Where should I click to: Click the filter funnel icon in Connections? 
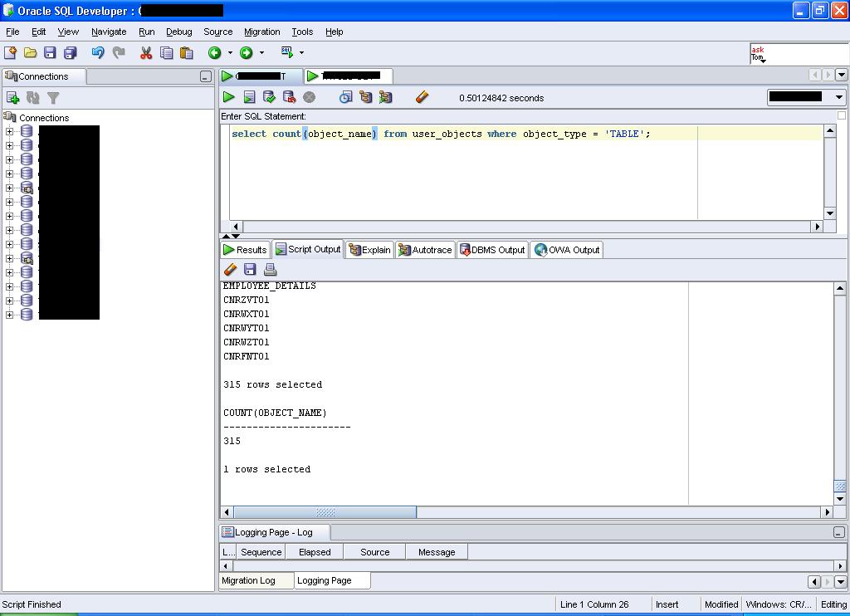[x=53, y=98]
